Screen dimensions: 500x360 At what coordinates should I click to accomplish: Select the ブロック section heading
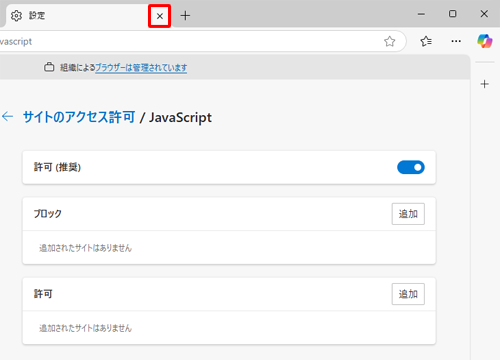click(x=48, y=214)
